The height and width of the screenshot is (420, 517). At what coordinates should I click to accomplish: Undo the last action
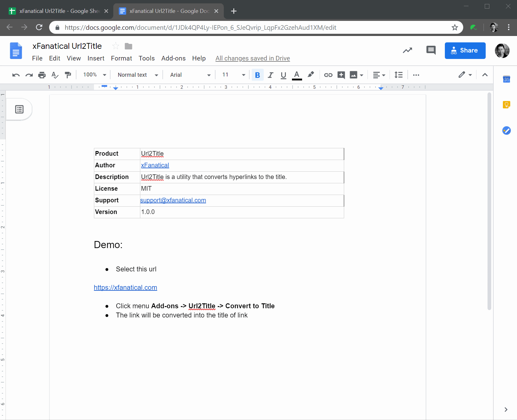(x=15, y=75)
